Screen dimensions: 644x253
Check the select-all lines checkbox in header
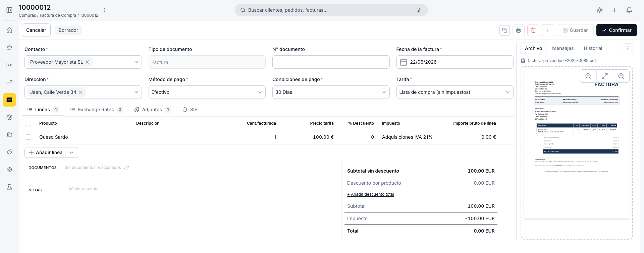click(29, 123)
